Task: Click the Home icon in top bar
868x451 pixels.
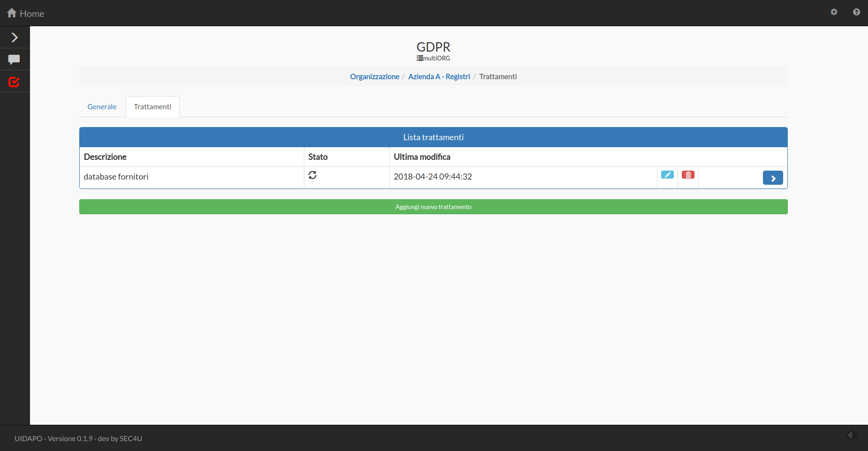Action: 12,13
